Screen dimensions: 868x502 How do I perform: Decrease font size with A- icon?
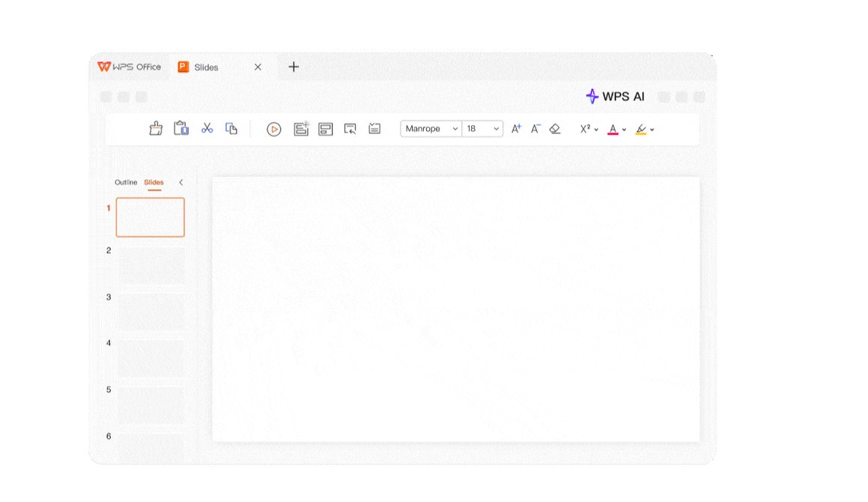[x=535, y=129]
